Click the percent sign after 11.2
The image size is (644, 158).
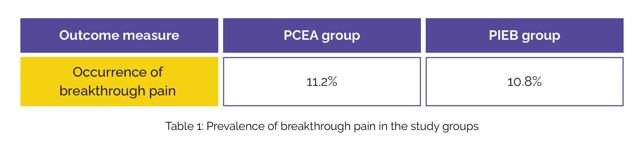tap(332, 82)
